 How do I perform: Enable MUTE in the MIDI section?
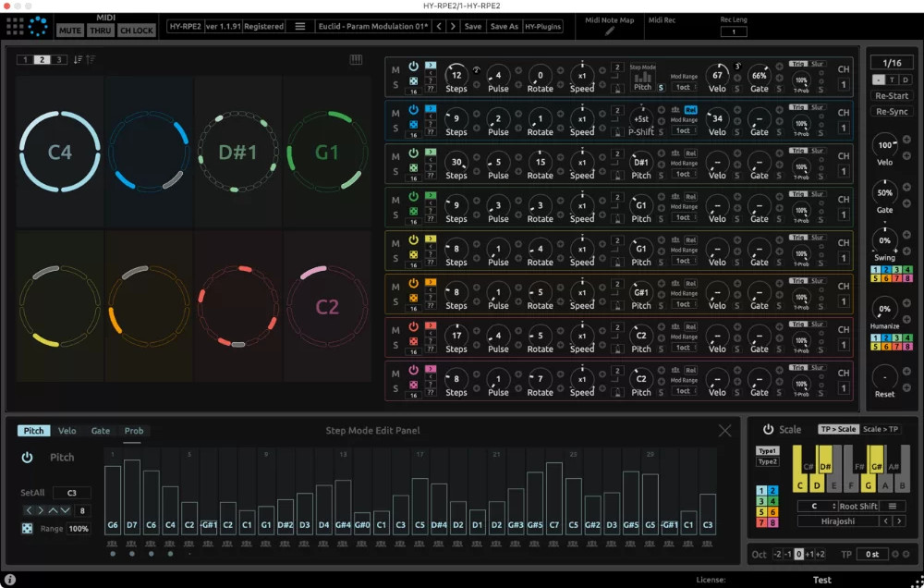[70, 30]
